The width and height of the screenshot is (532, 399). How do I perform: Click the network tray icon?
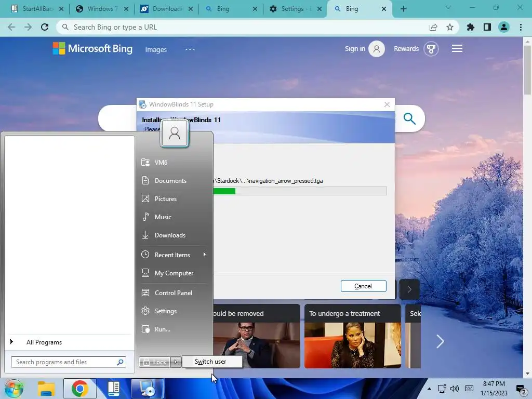[442, 389]
